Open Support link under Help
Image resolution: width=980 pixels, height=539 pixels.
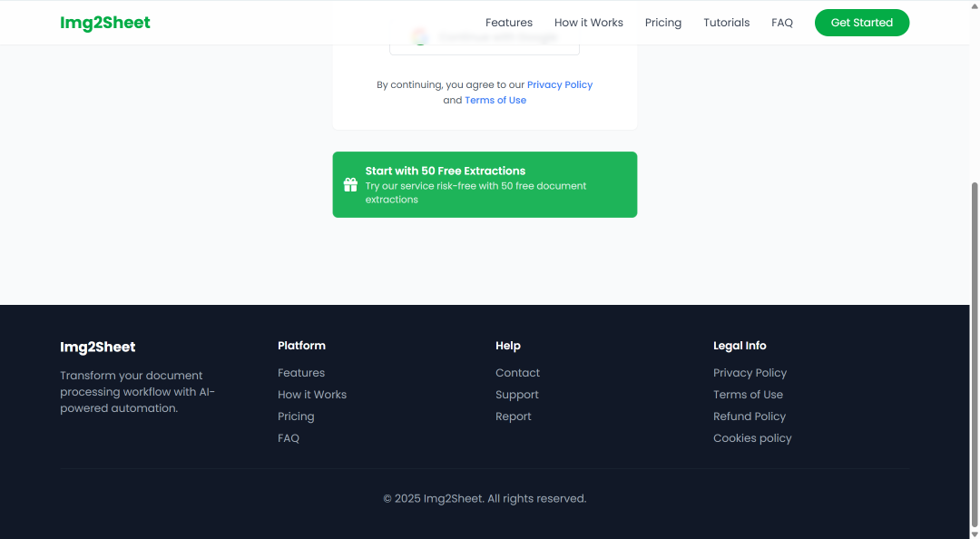pos(517,395)
